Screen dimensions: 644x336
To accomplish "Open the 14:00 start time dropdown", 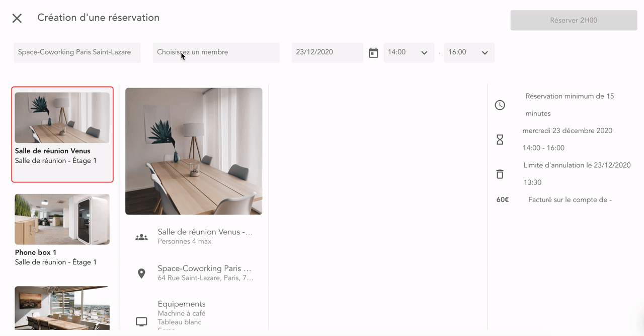I will (409, 52).
